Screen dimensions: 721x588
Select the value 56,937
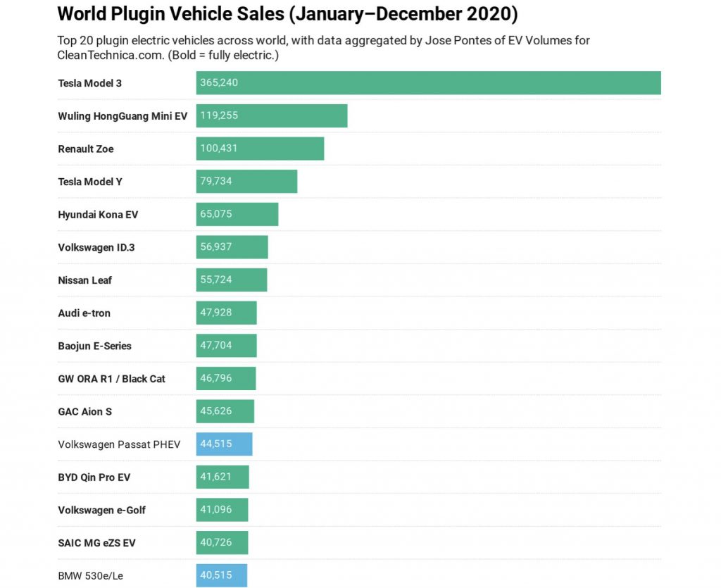pyautogui.click(x=215, y=247)
